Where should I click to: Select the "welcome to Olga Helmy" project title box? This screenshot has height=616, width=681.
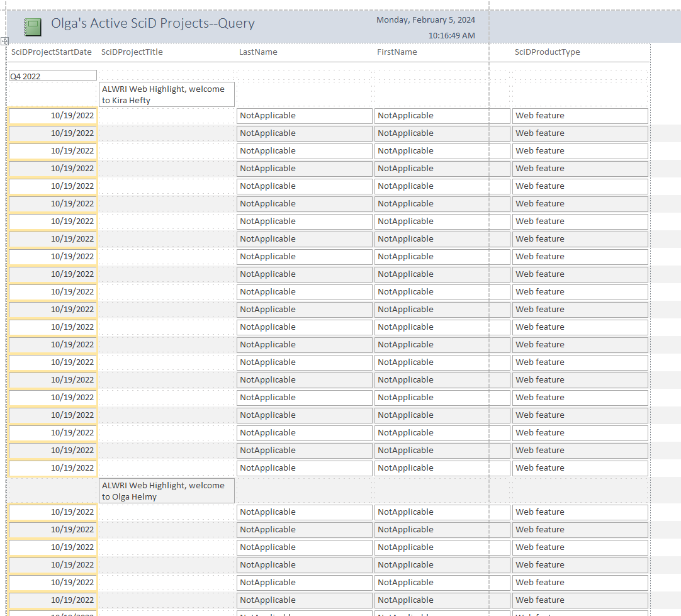click(167, 491)
